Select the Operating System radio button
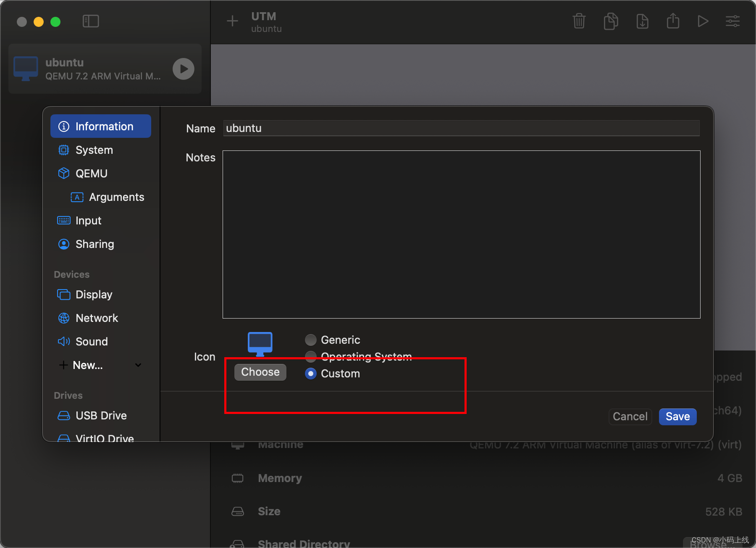756x548 pixels. (311, 356)
